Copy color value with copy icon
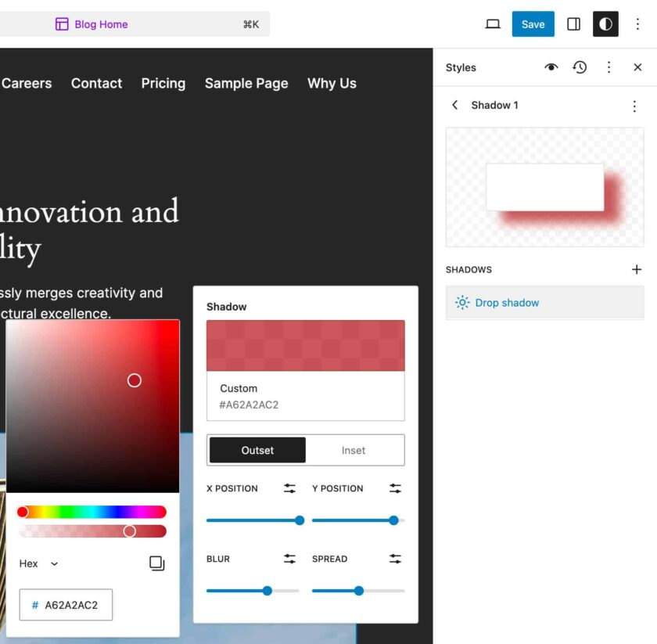This screenshot has height=644, width=657. [x=156, y=563]
